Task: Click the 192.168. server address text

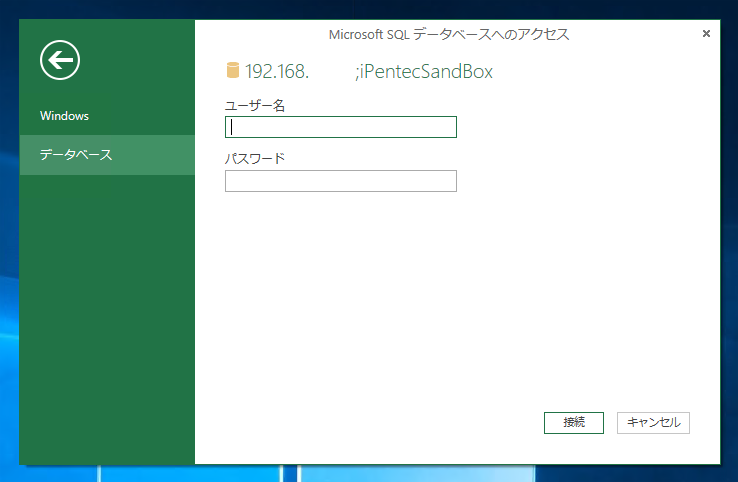Action: (277, 72)
